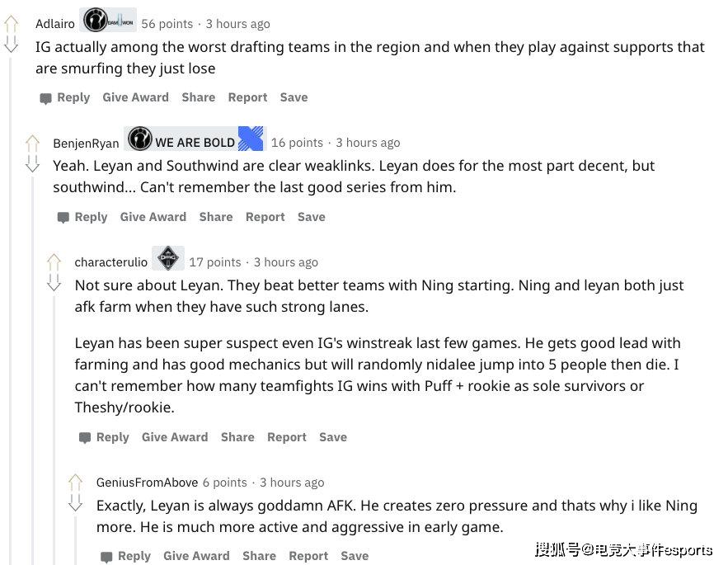728x565 pixels.
Task: Downvote characterulio's comment
Action: pyautogui.click(x=54, y=286)
